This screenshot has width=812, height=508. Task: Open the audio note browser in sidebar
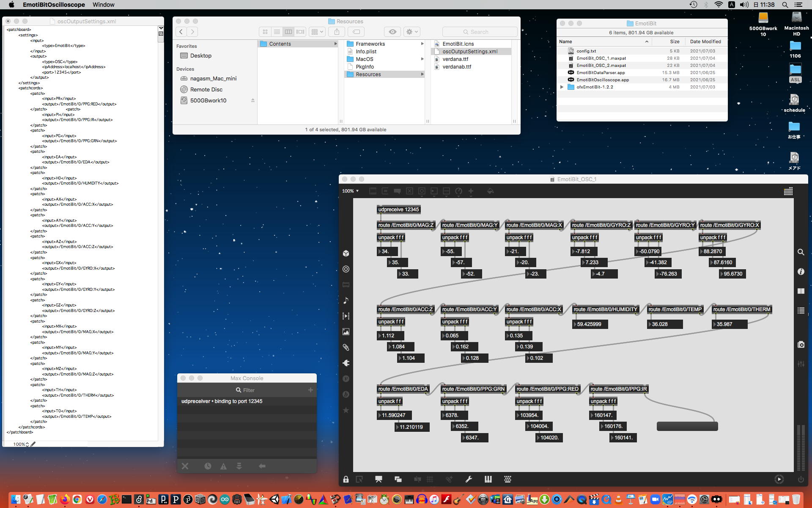pos(346,300)
